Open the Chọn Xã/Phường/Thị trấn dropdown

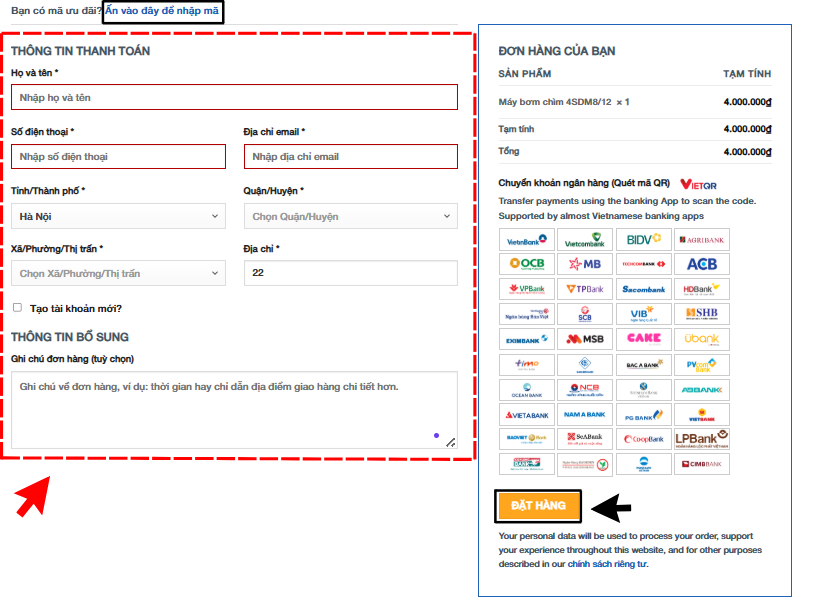118,273
